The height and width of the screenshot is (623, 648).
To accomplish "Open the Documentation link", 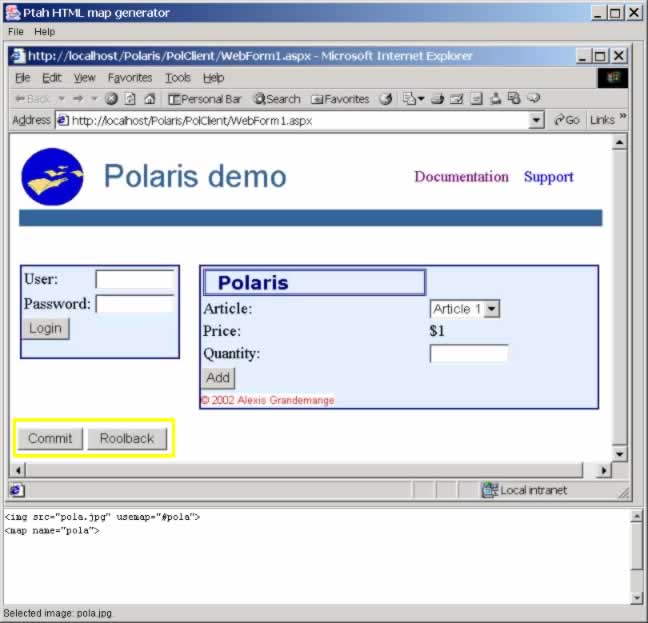I will coord(461,177).
